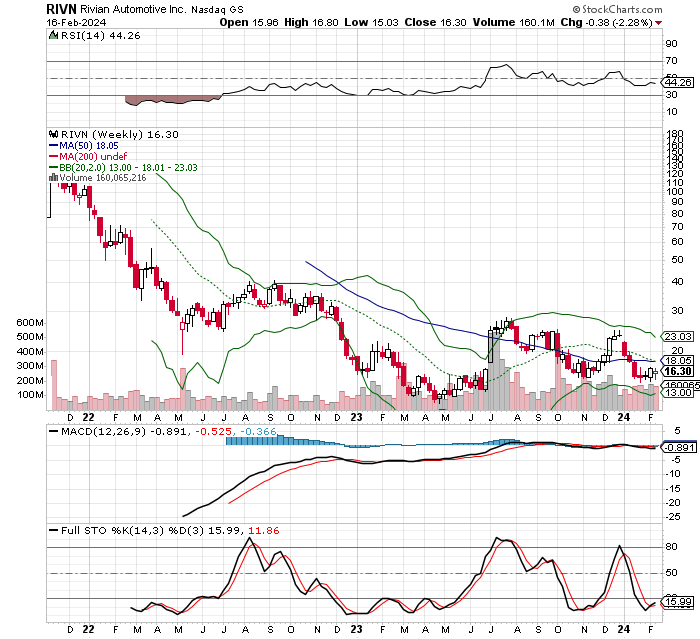Click the 15.99 stochastic value tag

[678, 601]
